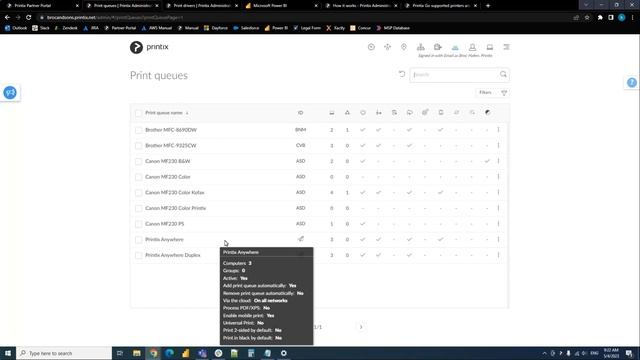Go back with the browser back arrow
640x360 pixels.
[7, 18]
